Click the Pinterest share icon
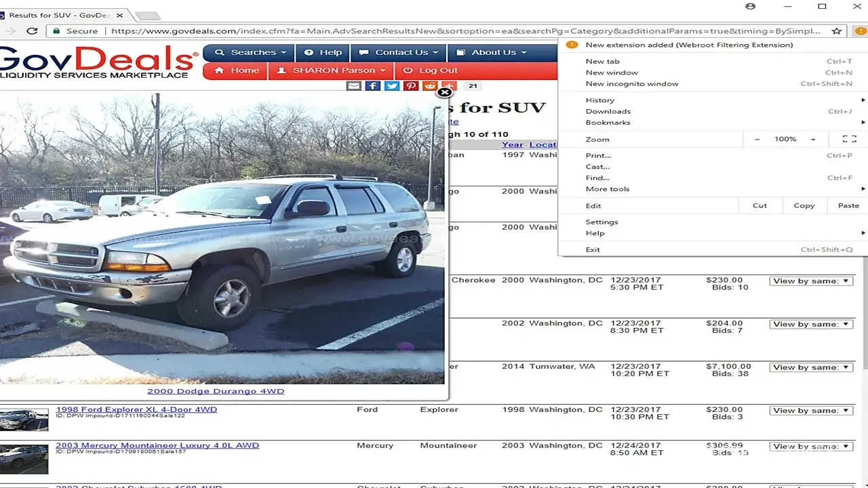 coord(411,85)
